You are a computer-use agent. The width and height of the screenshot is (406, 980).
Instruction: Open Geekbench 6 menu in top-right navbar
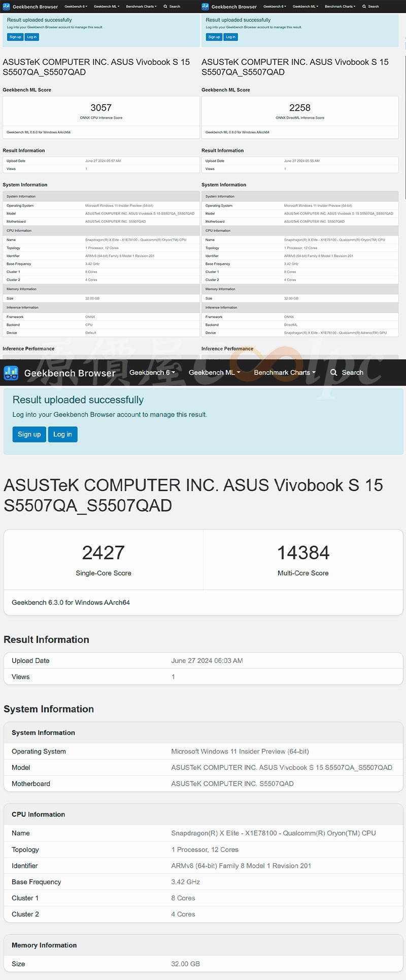tap(275, 7)
